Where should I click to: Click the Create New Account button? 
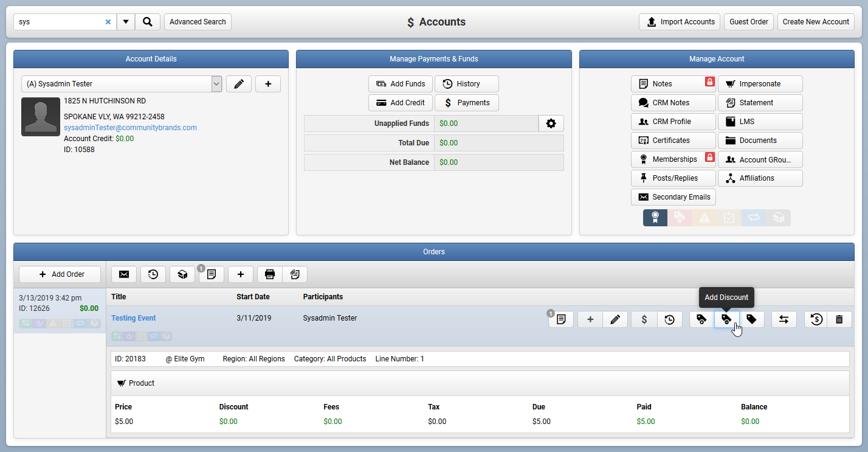816,22
